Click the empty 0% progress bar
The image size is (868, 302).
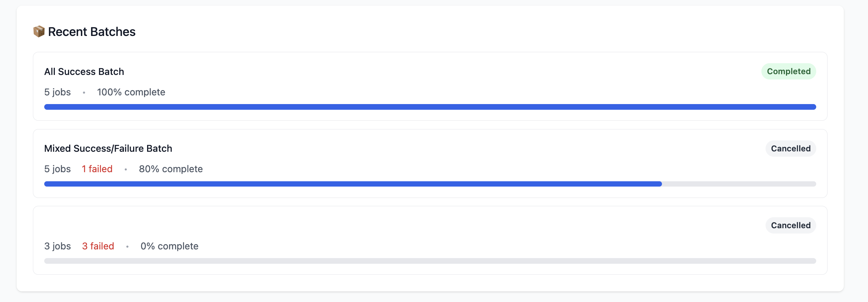(430, 261)
